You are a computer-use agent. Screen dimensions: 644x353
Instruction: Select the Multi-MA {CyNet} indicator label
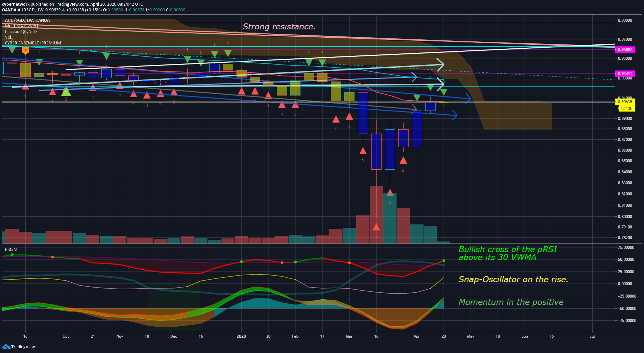tap(21, 26)
